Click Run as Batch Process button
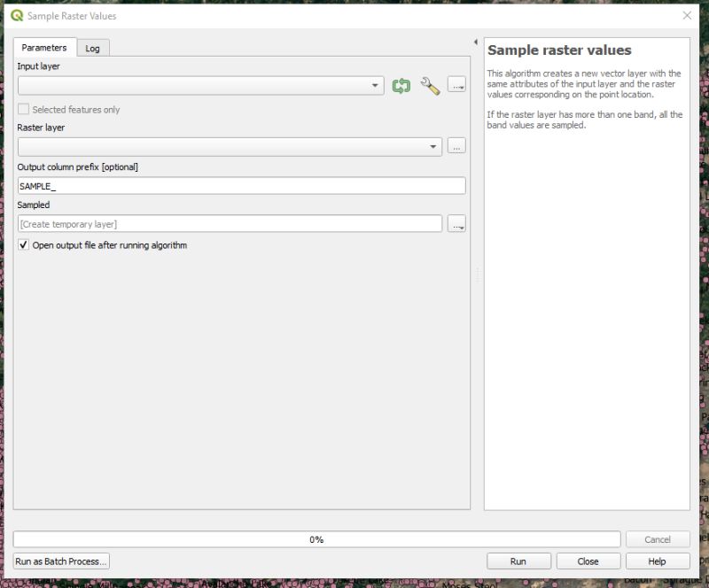Image resolution: width=709 pixels, height=588 pixels. pyautogui.click(x=61, y=561)
